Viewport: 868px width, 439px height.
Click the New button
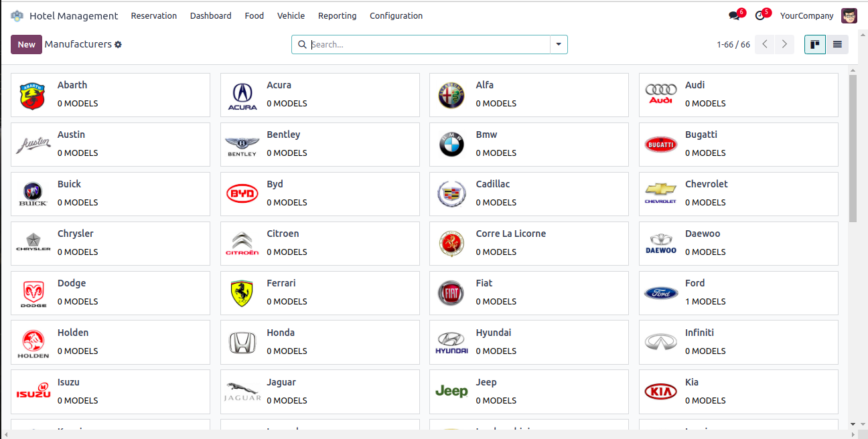26,45
